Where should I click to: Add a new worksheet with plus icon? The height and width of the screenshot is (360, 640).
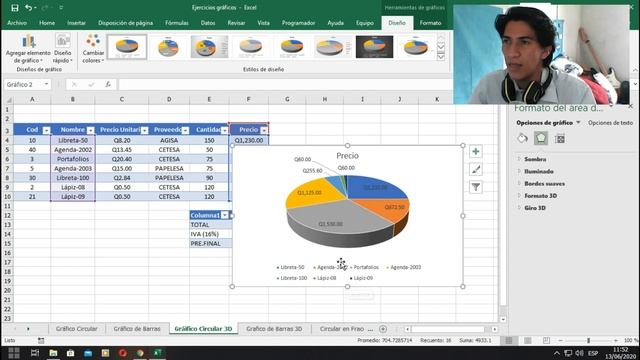coord(383,329)
